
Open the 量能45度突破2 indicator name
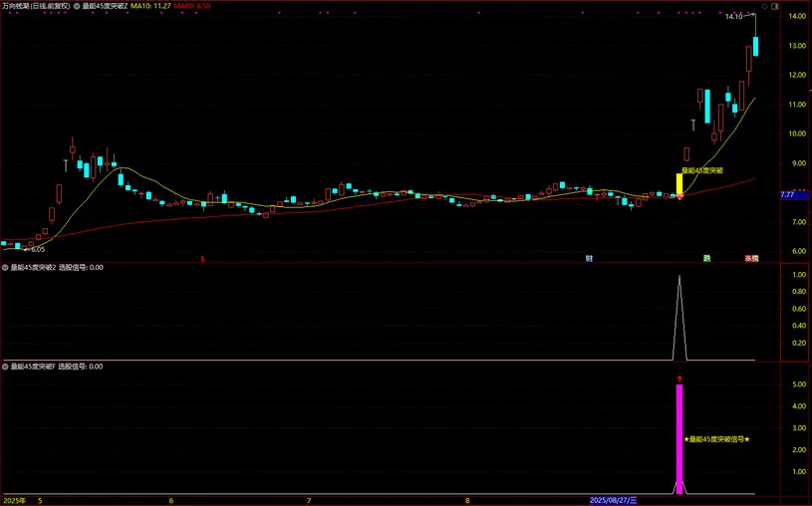point(33,267)
